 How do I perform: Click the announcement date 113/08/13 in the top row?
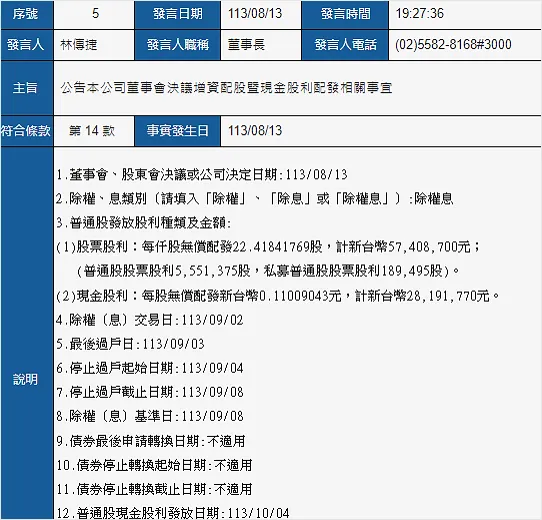[x=255, y=13]
